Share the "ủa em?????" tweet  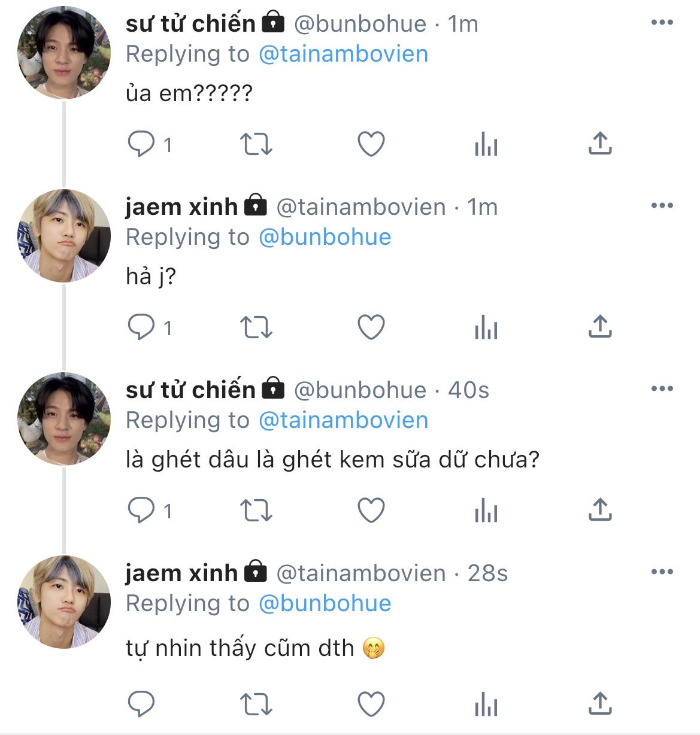[x=600, y=144]
